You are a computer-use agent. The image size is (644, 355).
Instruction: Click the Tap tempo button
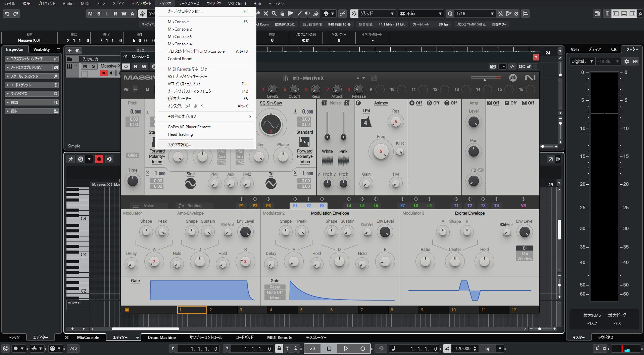click(x=487, y=349)
